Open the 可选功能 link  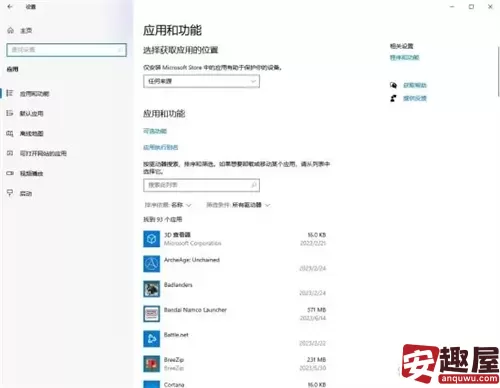tap(155, 131)
